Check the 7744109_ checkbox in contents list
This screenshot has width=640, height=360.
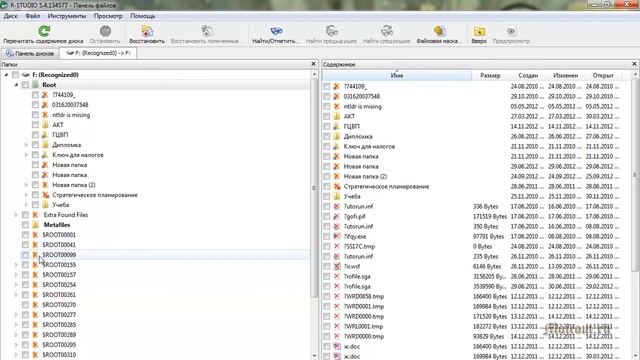[327, 87]
